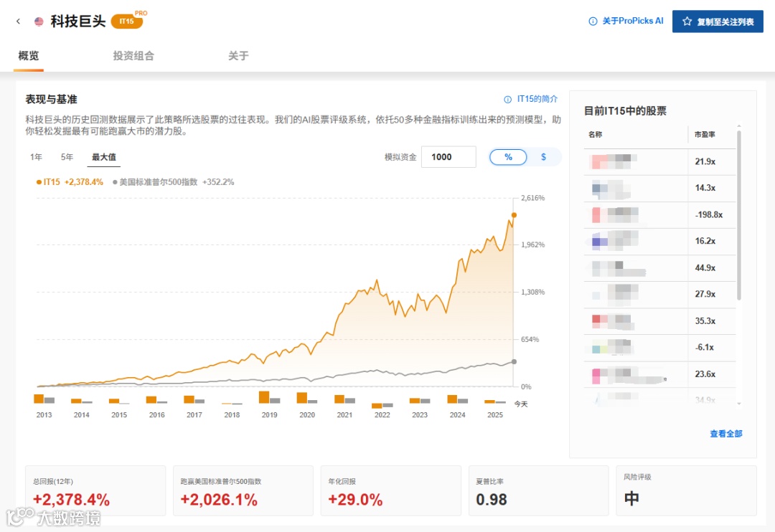775x532 pixels.
Task: Click scrollbar up arrow in stock list
Action: click(x=739, y=126)
